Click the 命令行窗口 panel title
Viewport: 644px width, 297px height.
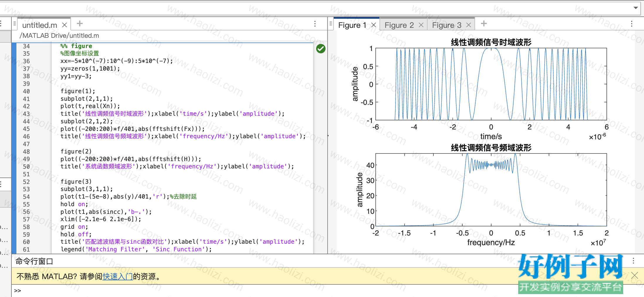click(34, 261)
